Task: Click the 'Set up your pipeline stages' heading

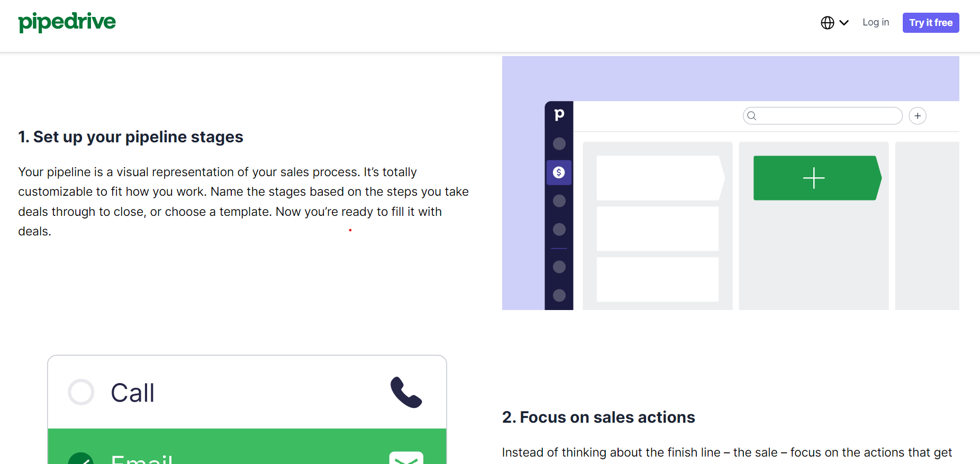Action: [x=131, y=137]
